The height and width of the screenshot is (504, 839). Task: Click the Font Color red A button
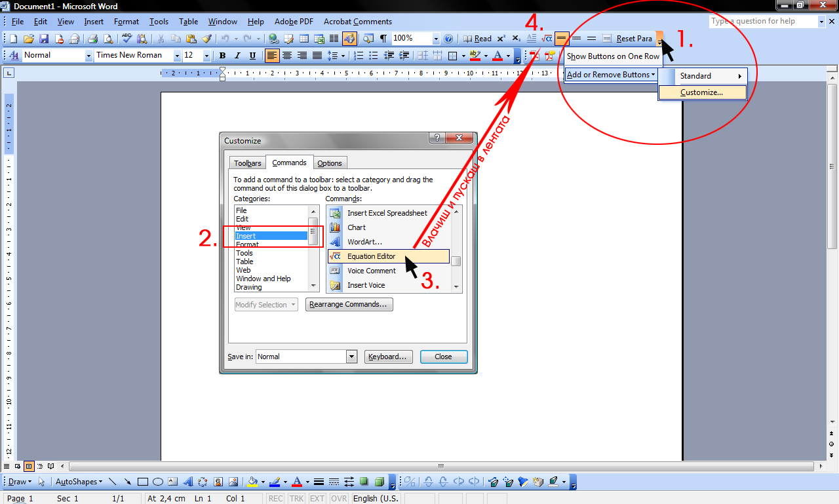[x=498, y=56]
